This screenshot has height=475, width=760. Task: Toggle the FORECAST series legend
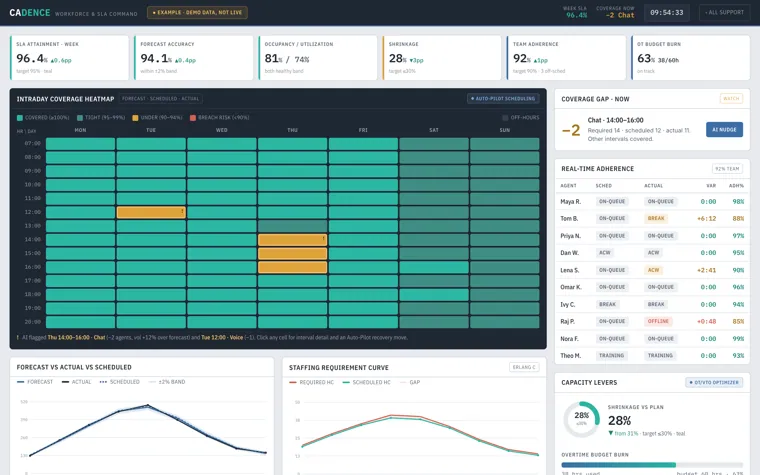point(35,382)
